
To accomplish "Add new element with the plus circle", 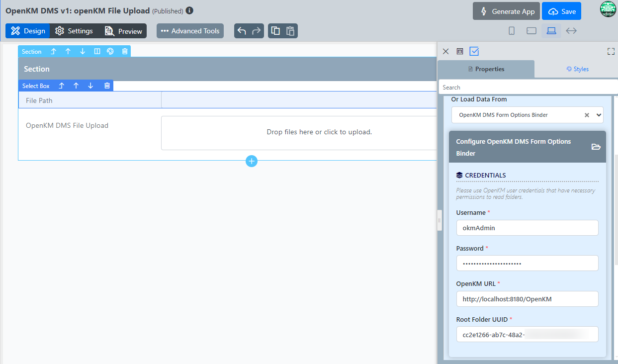I will click(x=252, y=161).
